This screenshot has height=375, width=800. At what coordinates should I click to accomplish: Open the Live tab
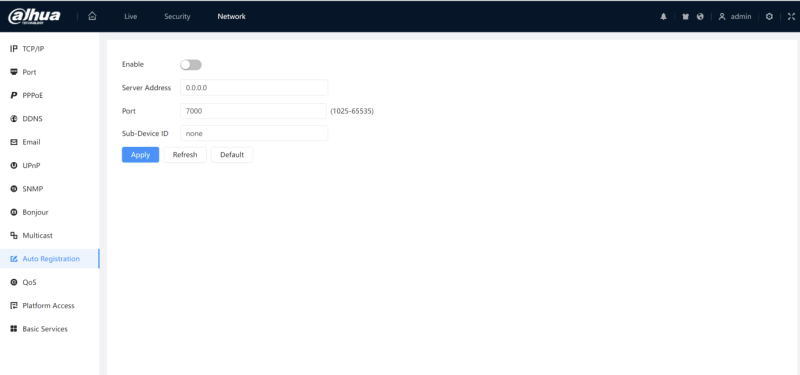pos(131,16)
